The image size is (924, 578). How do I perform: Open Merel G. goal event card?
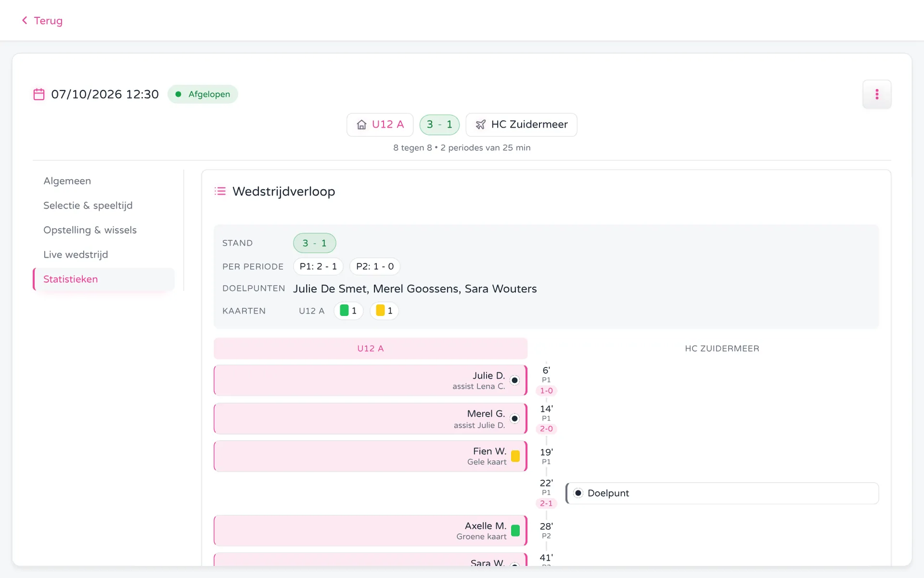pyautogui.click(x=371, y=419)
